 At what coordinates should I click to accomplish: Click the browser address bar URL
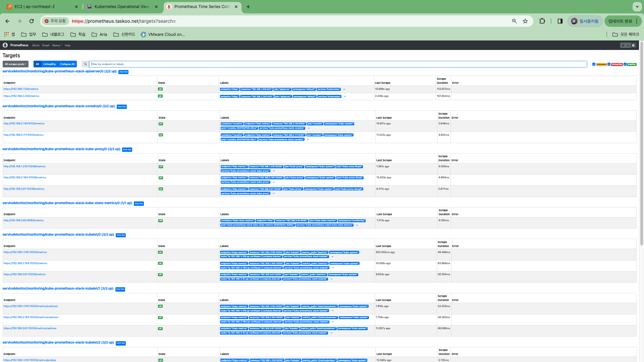click(124, 21)
